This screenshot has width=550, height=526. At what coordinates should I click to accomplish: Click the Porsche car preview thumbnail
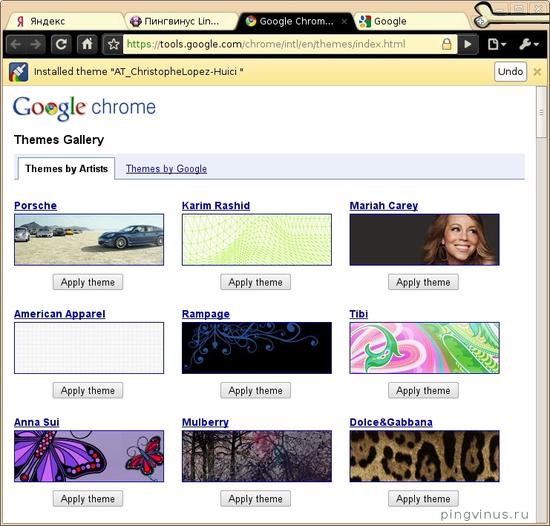(x=89, y=240)
